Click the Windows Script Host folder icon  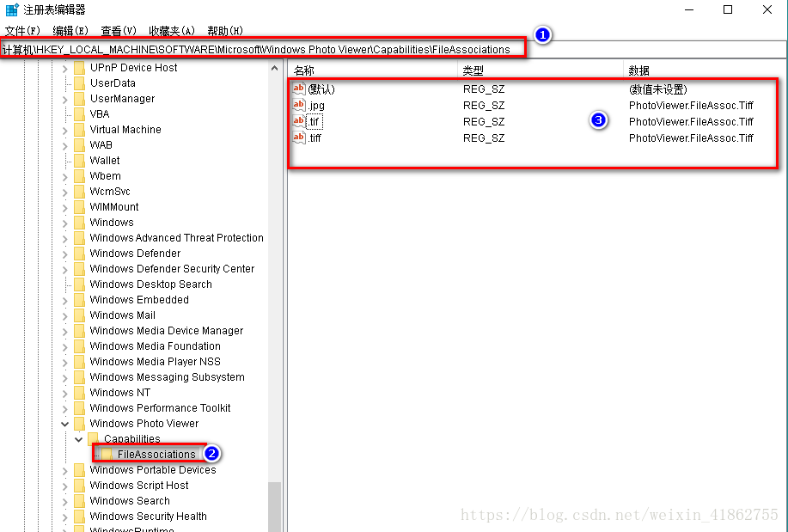[x=79, y=486]
